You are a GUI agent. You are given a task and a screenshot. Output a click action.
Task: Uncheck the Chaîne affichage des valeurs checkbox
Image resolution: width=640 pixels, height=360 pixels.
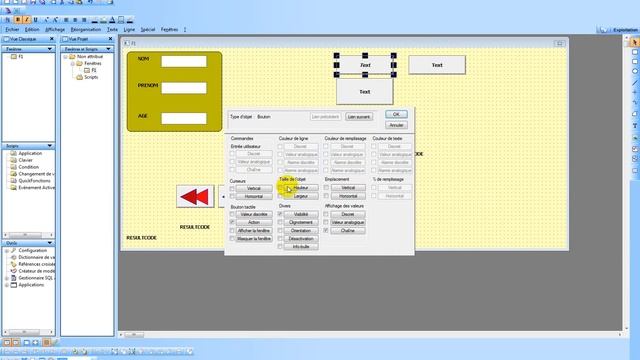(x=326, y=231)
